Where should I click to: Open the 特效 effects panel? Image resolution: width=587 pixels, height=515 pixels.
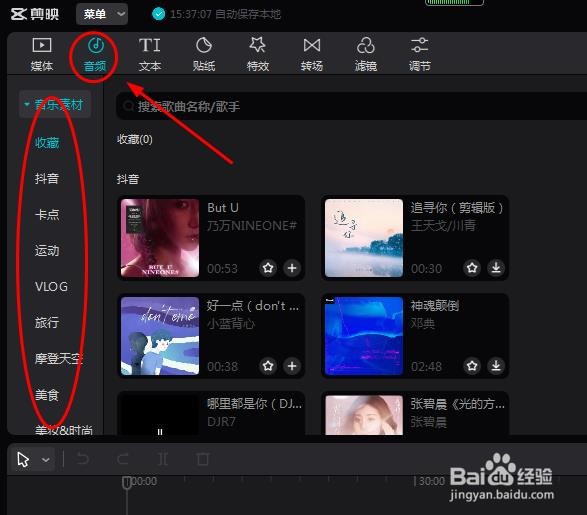tap(258, 54)
